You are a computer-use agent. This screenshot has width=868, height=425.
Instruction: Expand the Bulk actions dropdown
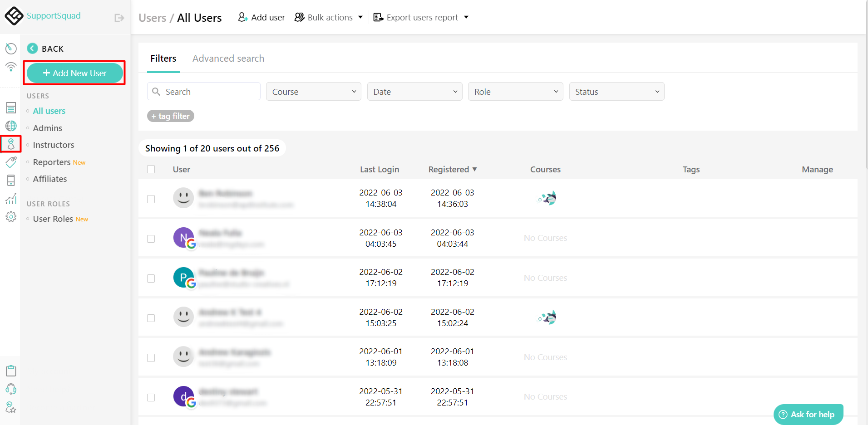328,17
